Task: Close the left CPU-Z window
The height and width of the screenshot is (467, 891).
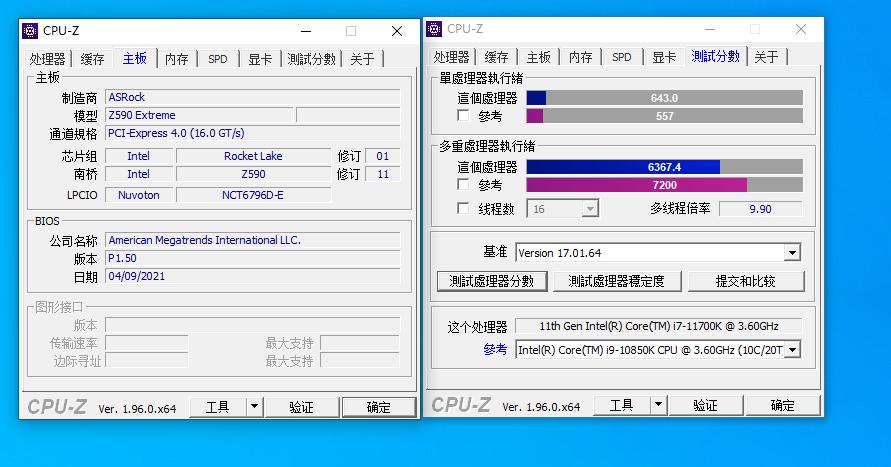Action: 397,31
